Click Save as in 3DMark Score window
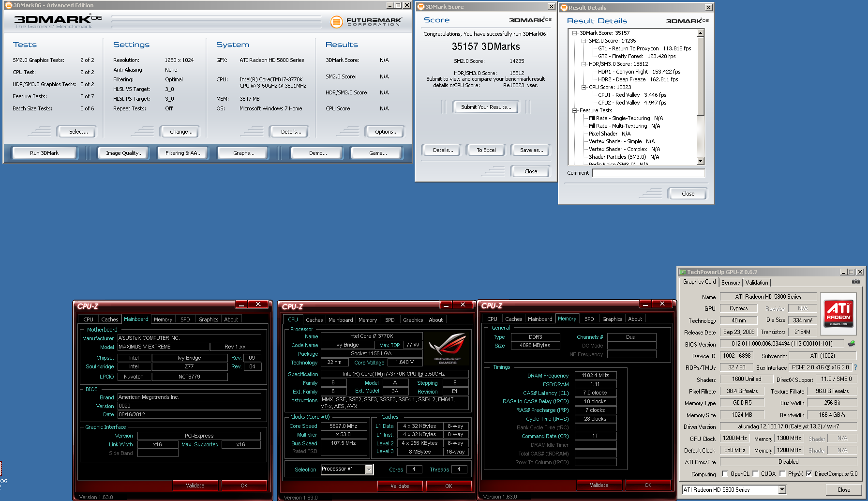 pyautogui.click(x=531, y=150)
